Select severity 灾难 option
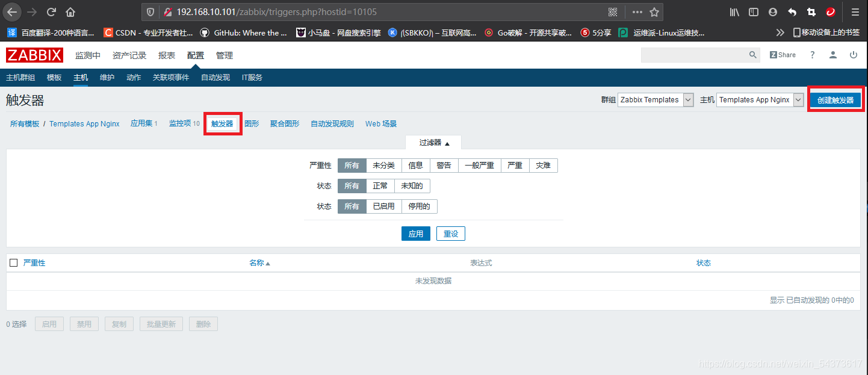The width and height of the screenshot is (868, 375). 544,166
